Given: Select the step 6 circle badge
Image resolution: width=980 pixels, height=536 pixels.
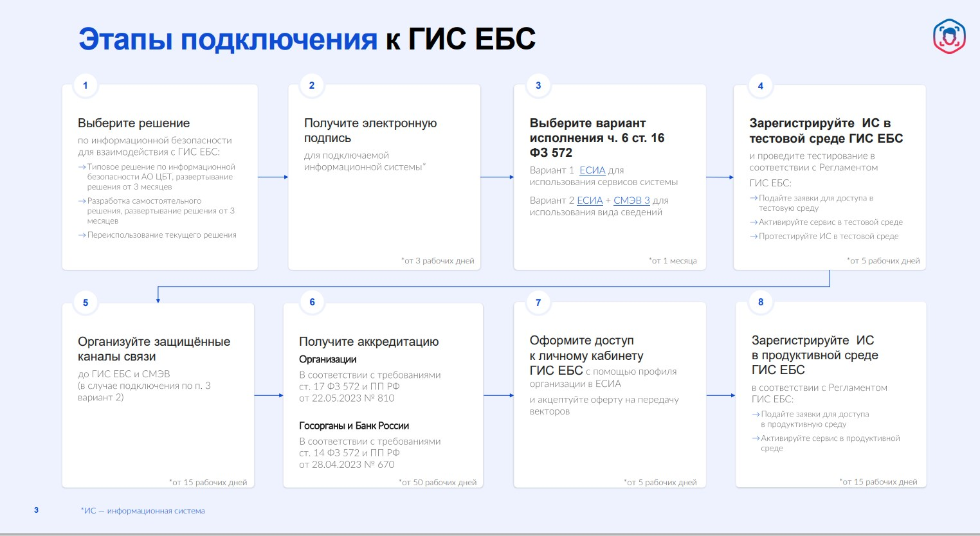Looking at the screenshot, I should tap(313, 302).
